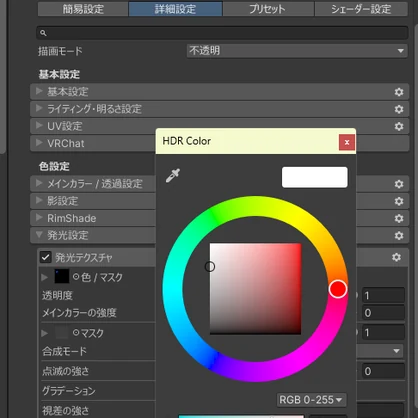Open gear menu for 発光テクスチャ section
The width and height of the screenshot is (418, 418).
(396, 257)
